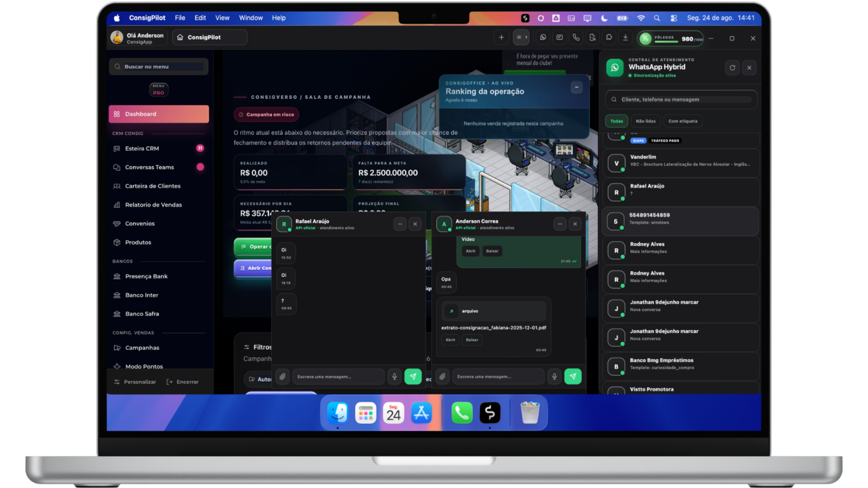Open Control Center in the menu bar
The width and height of the screenshot is (868, 488).
pos(674,18)
